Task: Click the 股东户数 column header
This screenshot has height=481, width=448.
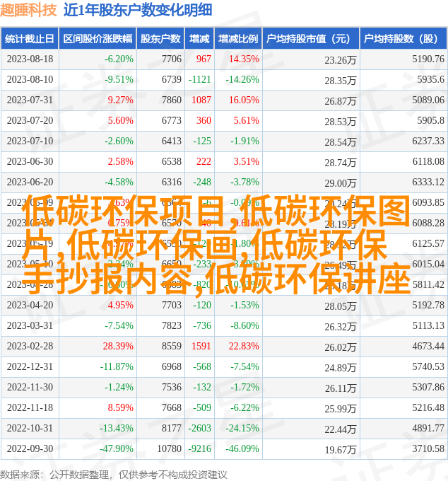Action: coord(160,39)
